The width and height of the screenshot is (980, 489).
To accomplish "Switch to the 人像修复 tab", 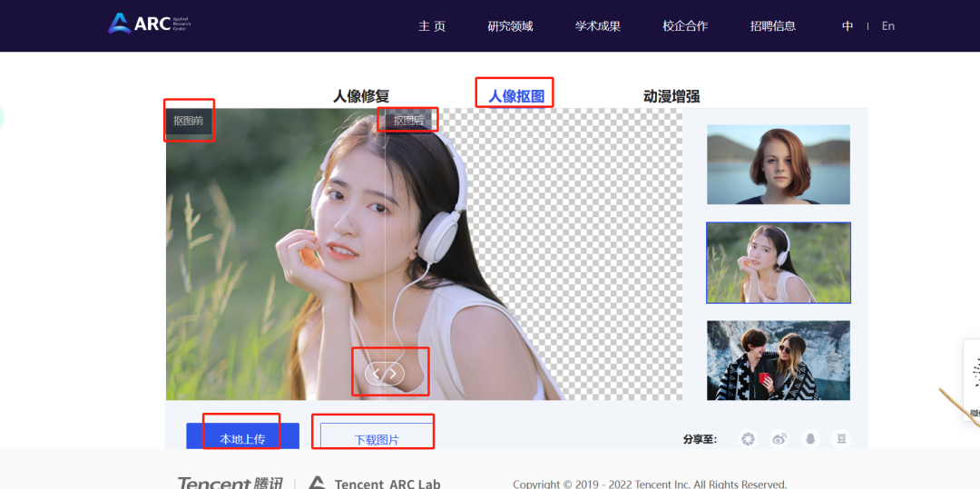I will [x=361, y=96].
